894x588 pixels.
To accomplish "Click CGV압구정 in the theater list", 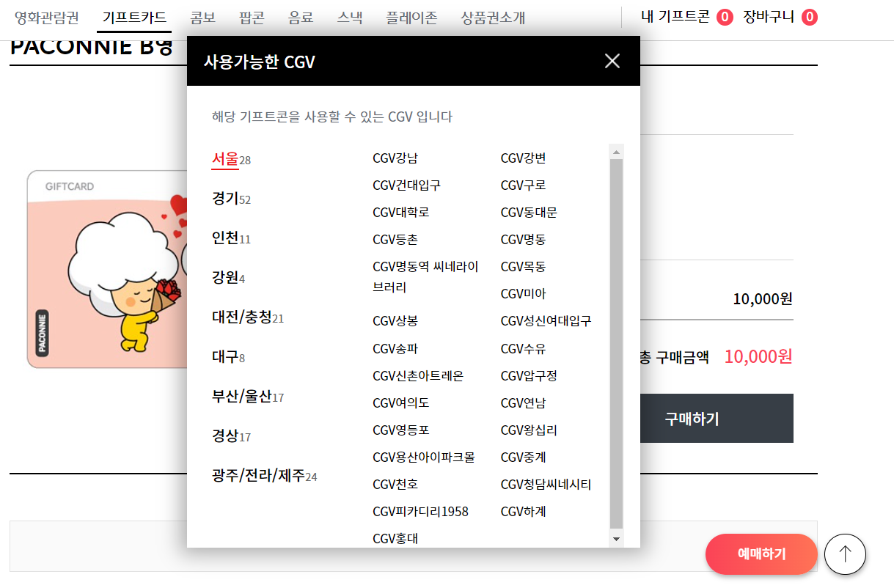I will [529, 375].
